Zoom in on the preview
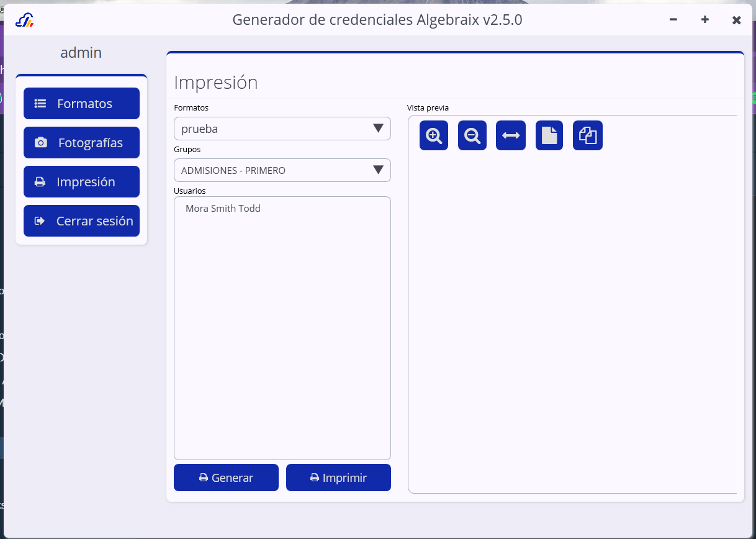756x539 pixels. pyautogui.click(x=433, y=135)
